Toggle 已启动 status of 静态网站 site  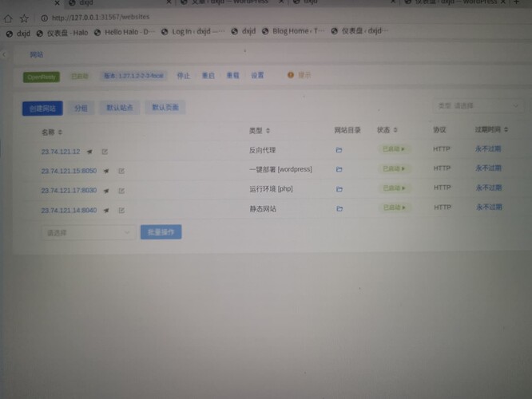pyautogui.click(x=395, y=208)
